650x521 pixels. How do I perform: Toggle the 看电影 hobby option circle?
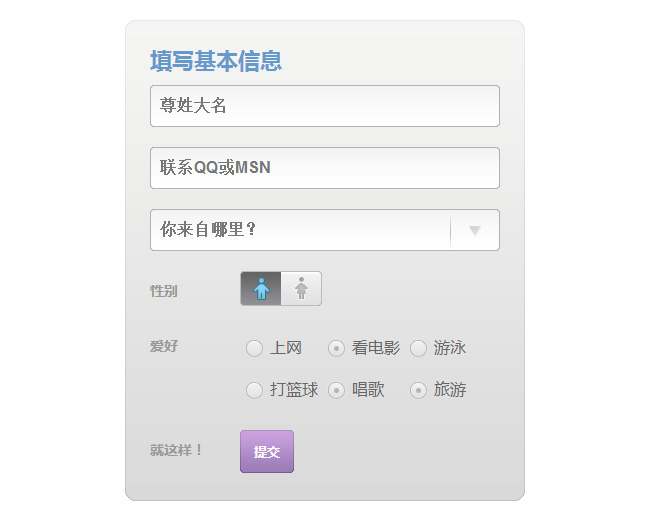pyautogui.click(x=337, y=348)
